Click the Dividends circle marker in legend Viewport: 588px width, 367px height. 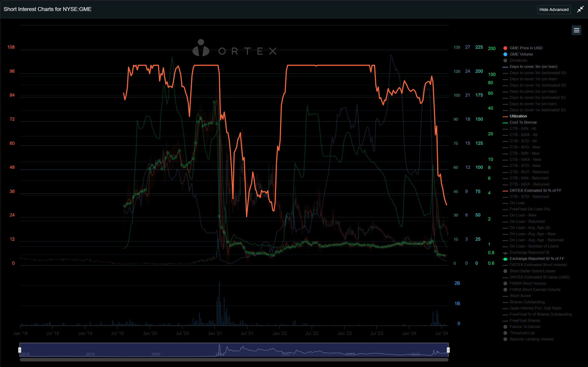point(506,60)
